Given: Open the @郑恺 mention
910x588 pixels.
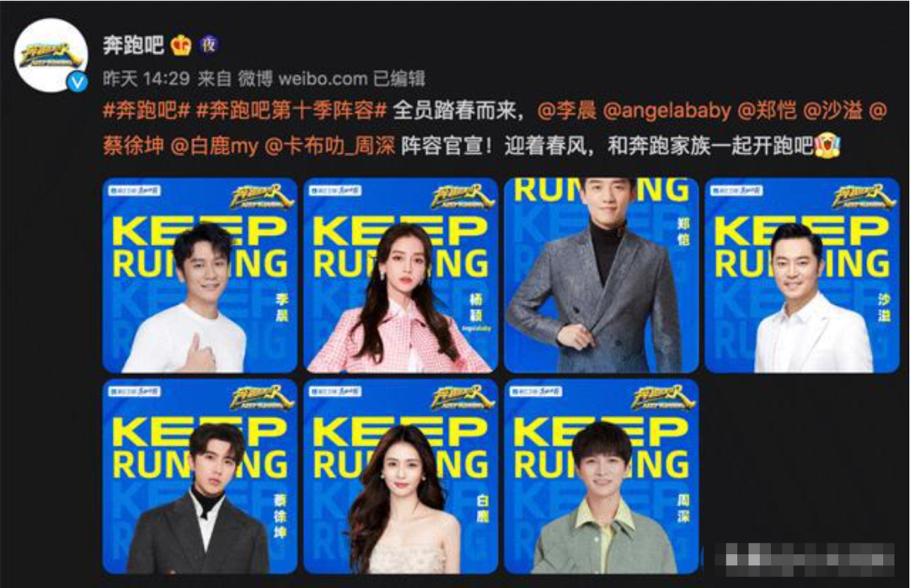Looking at the screenshot, I should tap(767, 110).
